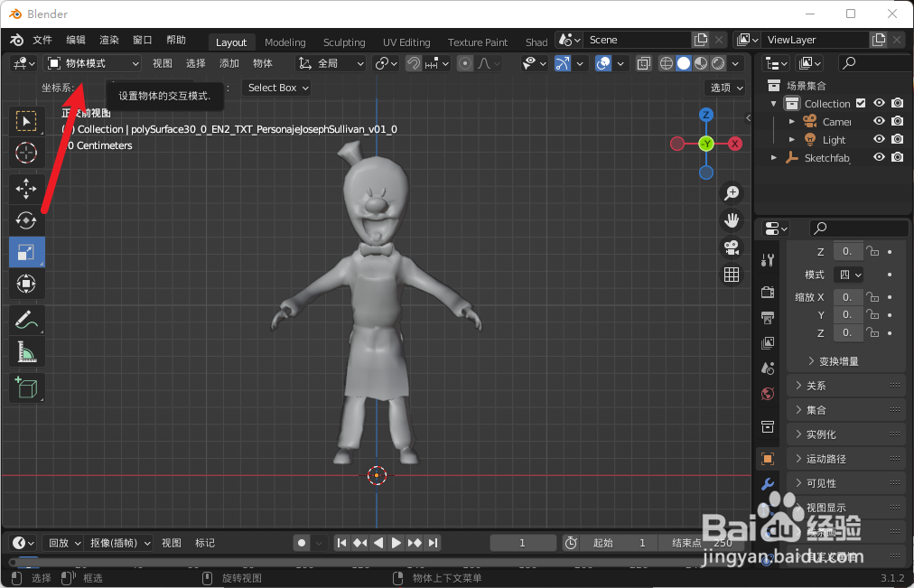
Task: Jump to the first frame
Action: (x=342, y=543)
